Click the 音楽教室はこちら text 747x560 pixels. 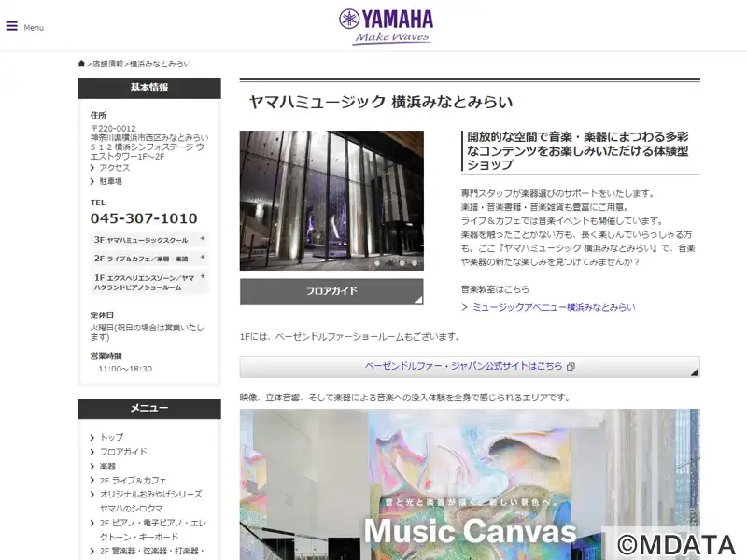496,289
